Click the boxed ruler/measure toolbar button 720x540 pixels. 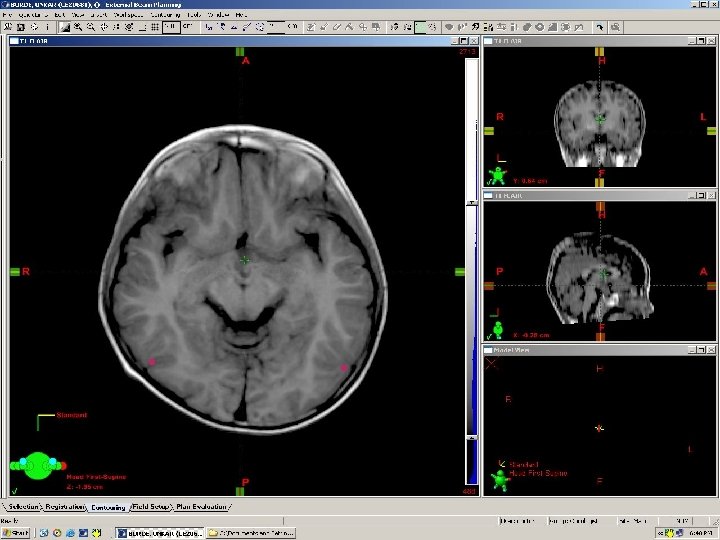pos(171,27)
